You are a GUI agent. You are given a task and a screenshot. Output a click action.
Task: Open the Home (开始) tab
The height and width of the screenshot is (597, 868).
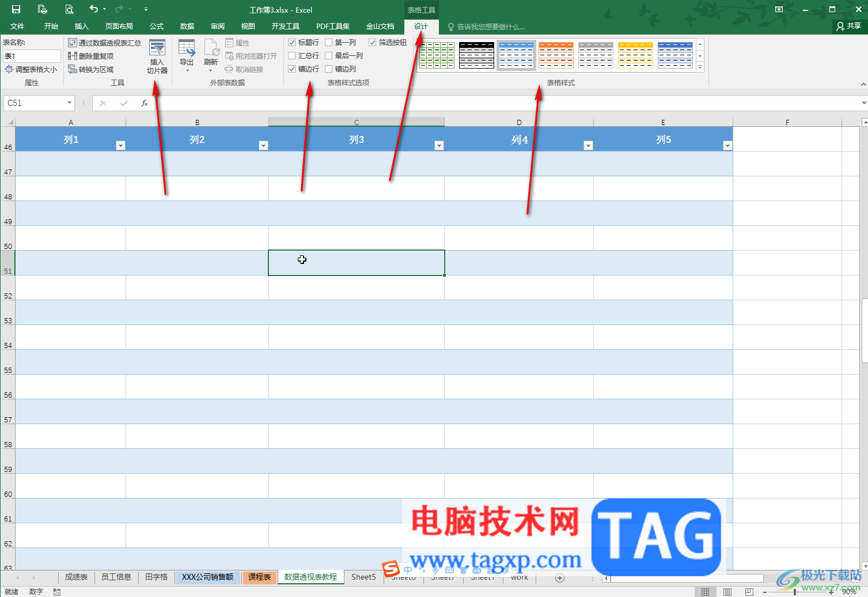51,27
